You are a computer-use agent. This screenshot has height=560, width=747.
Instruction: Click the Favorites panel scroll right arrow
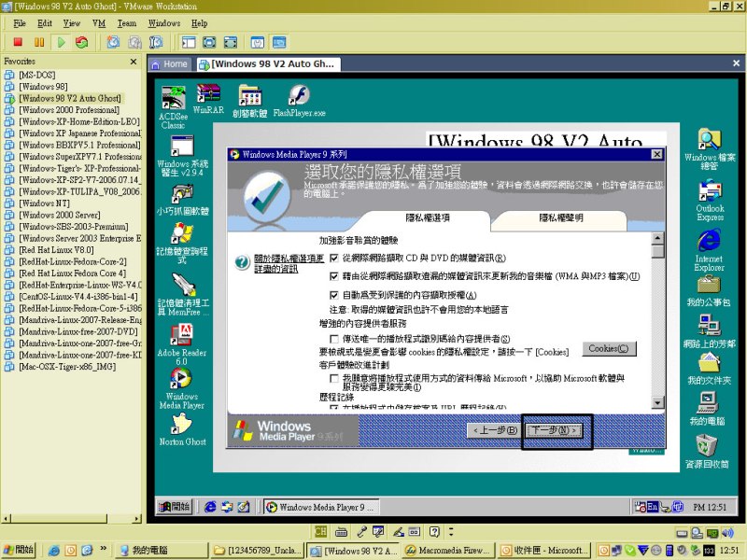coord(137,519)
